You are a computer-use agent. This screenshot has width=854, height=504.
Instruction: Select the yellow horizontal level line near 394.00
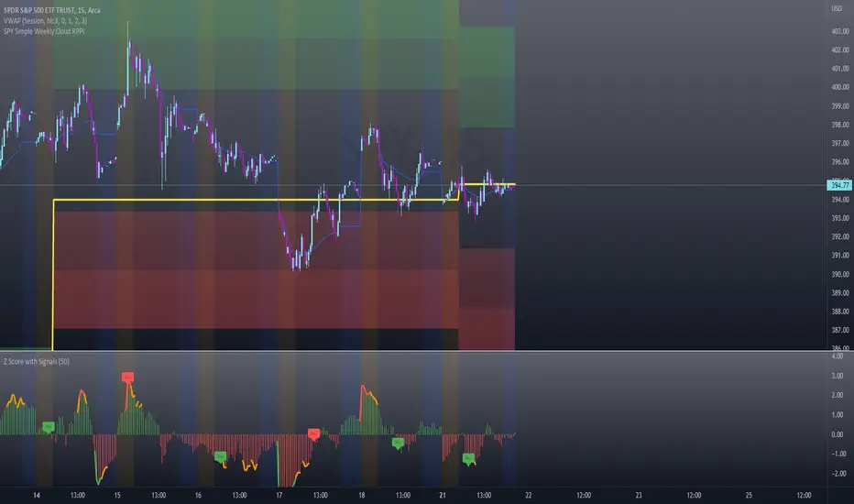click(x=256, y=200)
